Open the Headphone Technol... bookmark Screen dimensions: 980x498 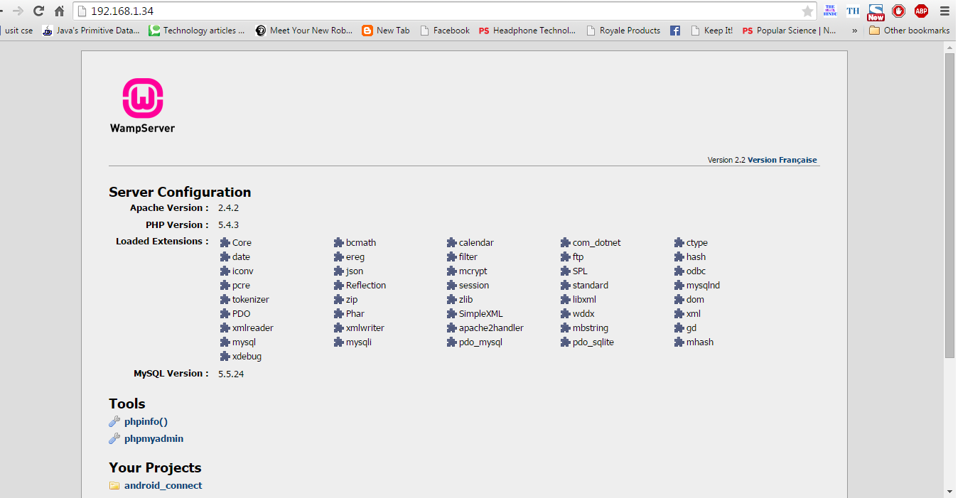tap(527, 31)
